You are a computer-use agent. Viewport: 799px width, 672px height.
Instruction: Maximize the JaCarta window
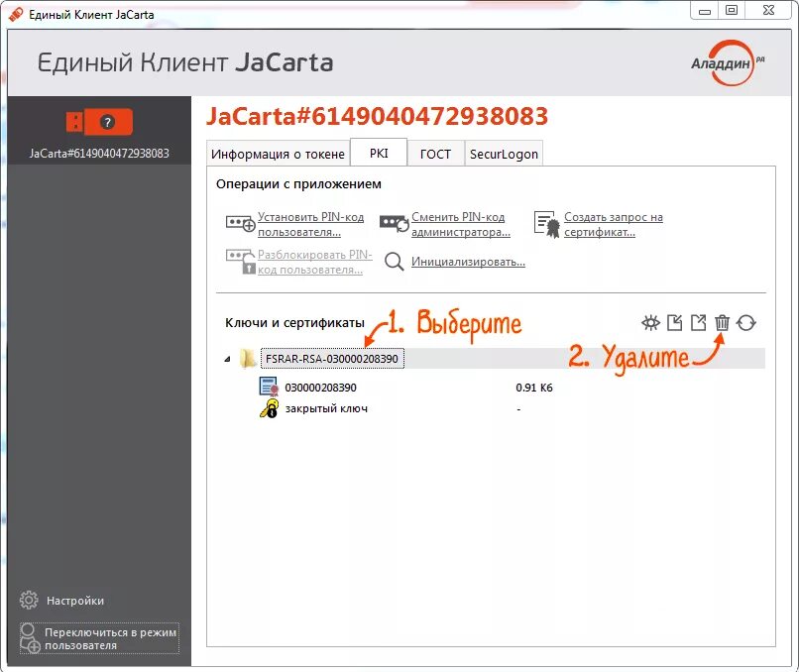pos(732,11)
